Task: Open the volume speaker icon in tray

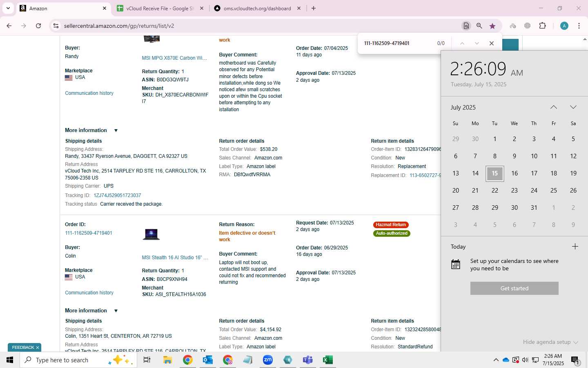Action: click(x=525, y=360)
